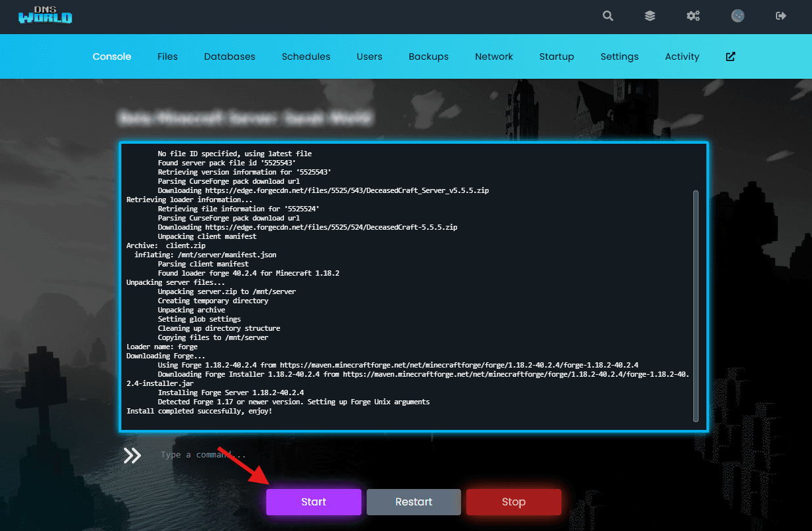Image resolution: width=812 pixels, height=531 pixels.
Task: Click the sign out icon
Action: coord(781,16)
